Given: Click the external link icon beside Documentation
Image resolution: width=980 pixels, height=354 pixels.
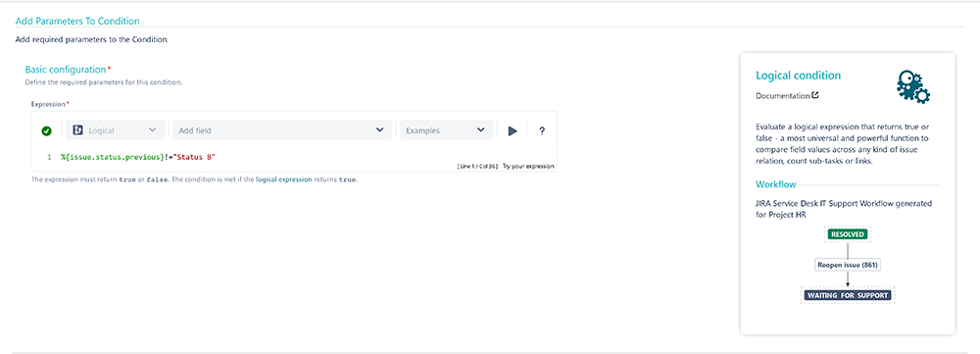Looking at the screenshot, I should [815, 96].
